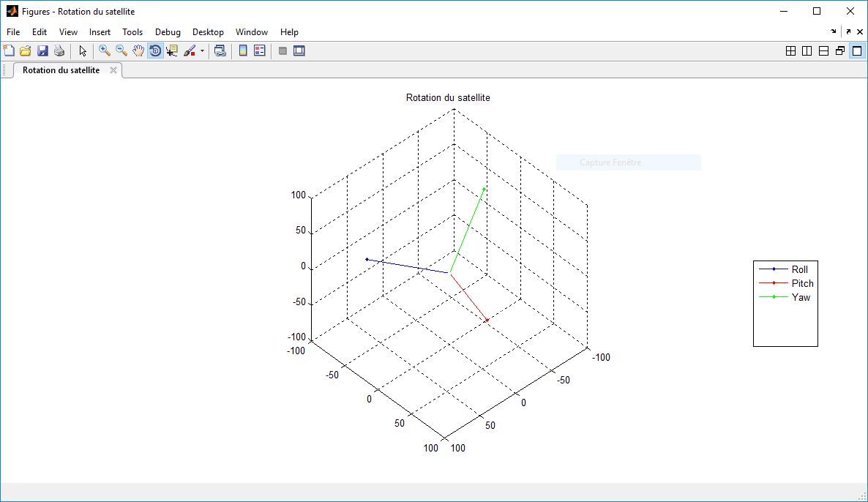Open the Window menu
This screenshot has width=868, height=502.
tap(251, 32)
